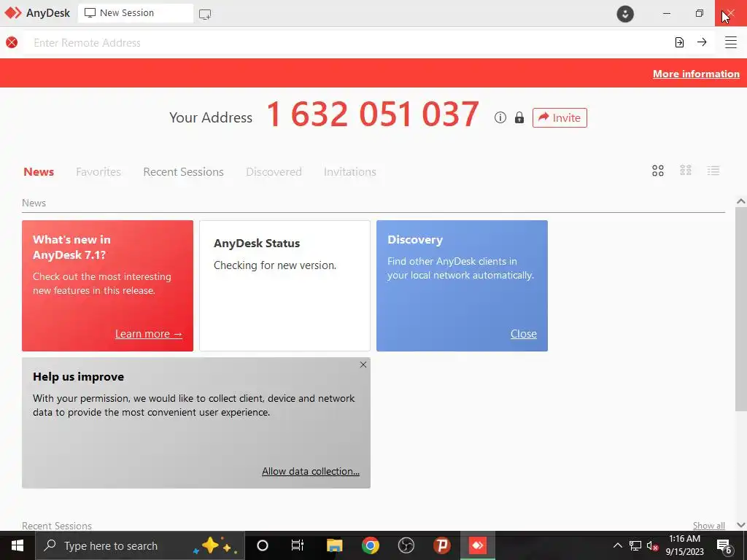
Task: Open the hamburger main menu
Action: 731,42
